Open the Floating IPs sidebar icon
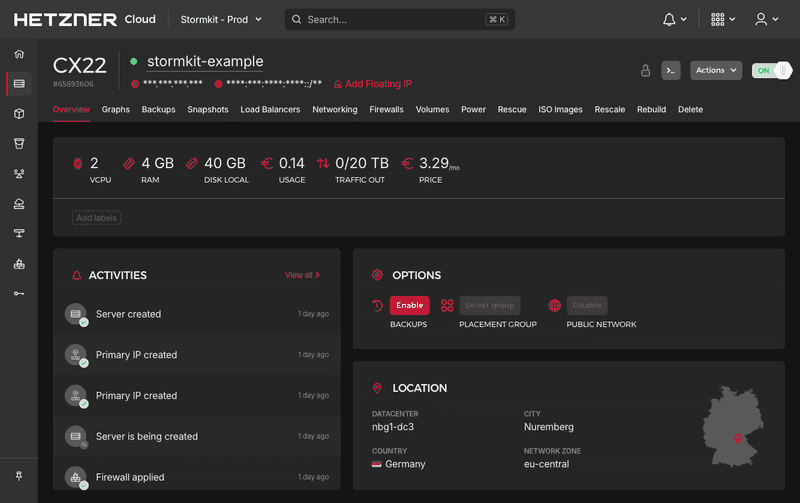This screenshot has width=800, height=503. click(x=19, y=204)
